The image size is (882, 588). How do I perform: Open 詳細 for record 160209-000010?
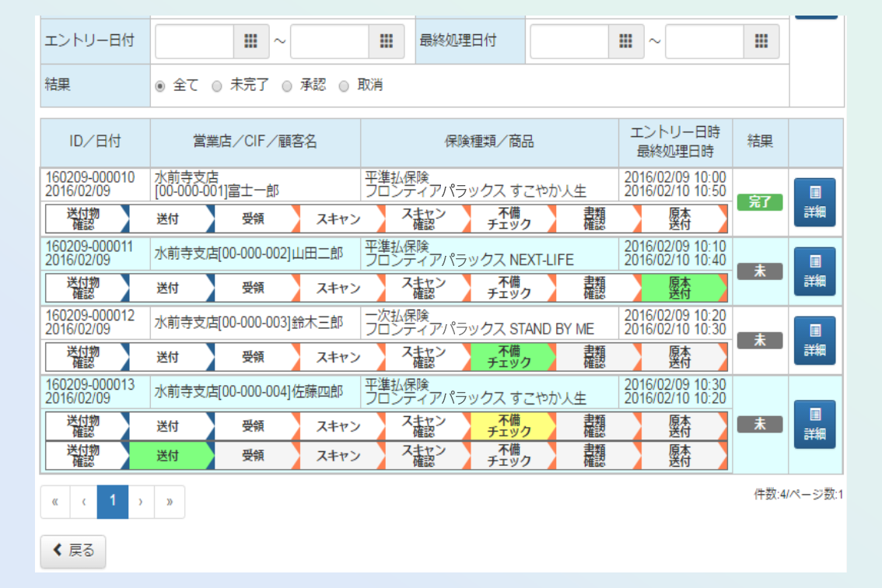pyautogui.click(x=814, y=202)
